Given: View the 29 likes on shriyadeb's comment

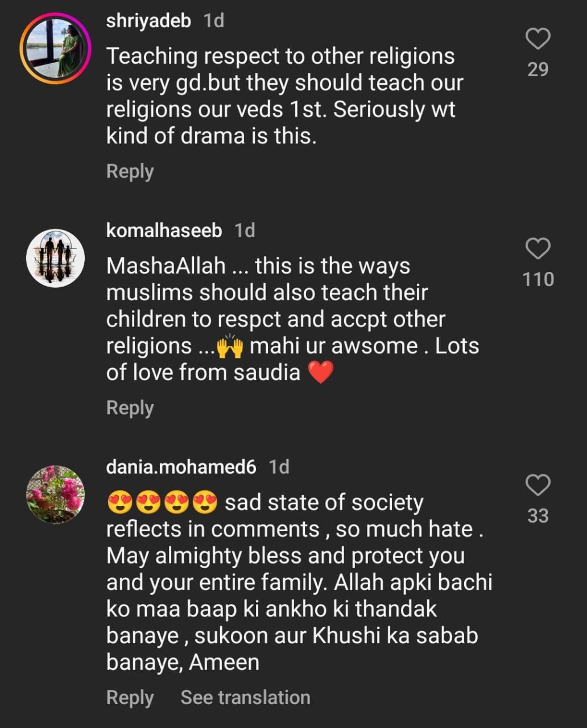Looking at the screenshot, I should coord(538,69).
